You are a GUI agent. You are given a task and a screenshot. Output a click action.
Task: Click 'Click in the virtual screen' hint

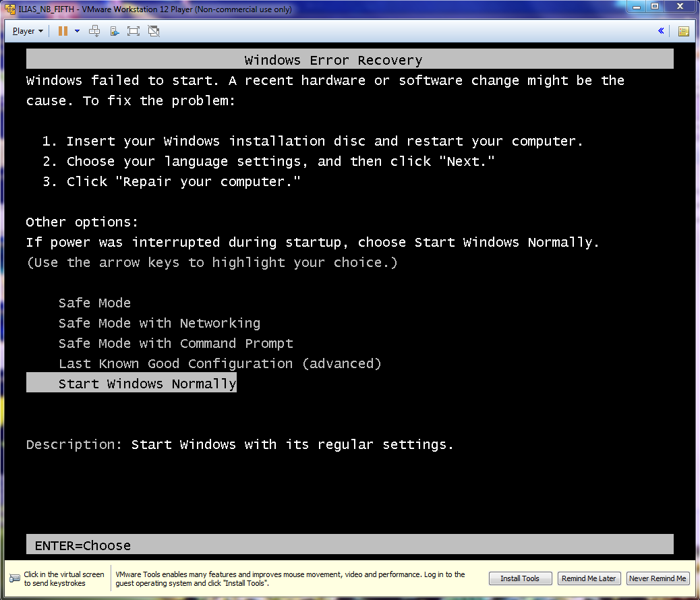(x=64, y=578)
